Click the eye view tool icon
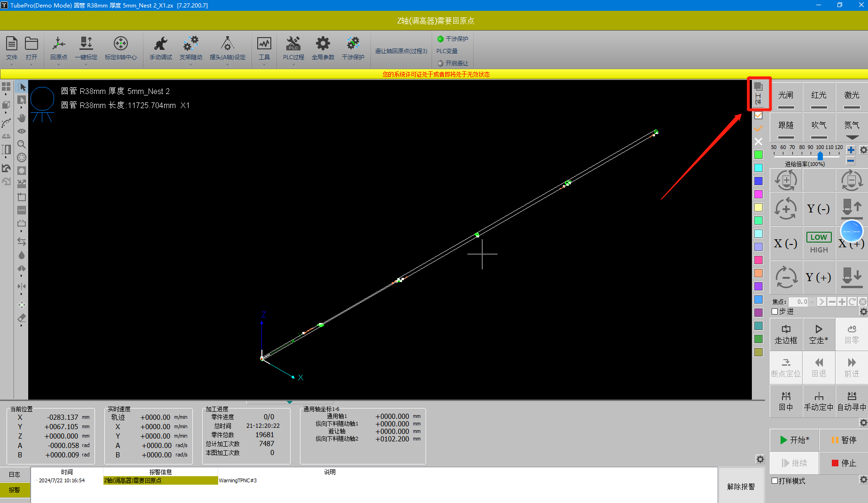 (22, 131)
